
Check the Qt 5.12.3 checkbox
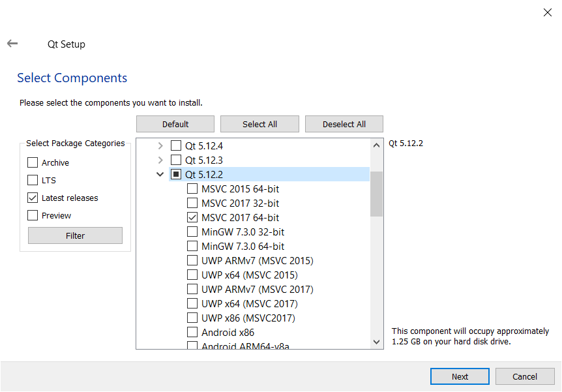[x=176, y=160]
